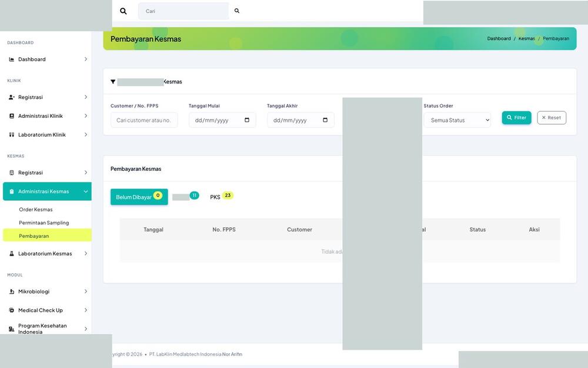
Task: Open calendar picker icon for Tanggal Akhir
Action: 325,120
